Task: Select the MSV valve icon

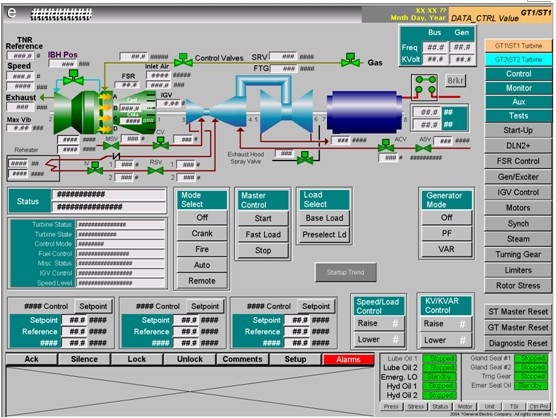Action: pyautogui.click(x=111, y=145)
